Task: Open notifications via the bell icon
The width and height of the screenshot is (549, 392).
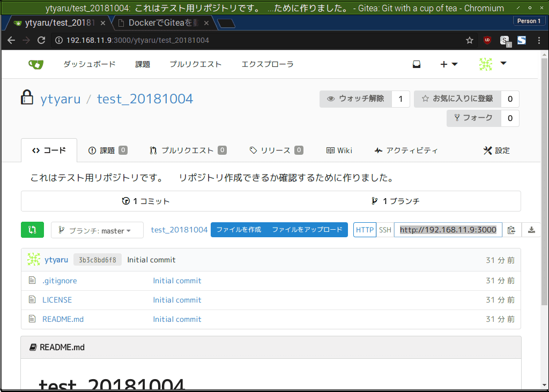Action: tap(417, 64)
